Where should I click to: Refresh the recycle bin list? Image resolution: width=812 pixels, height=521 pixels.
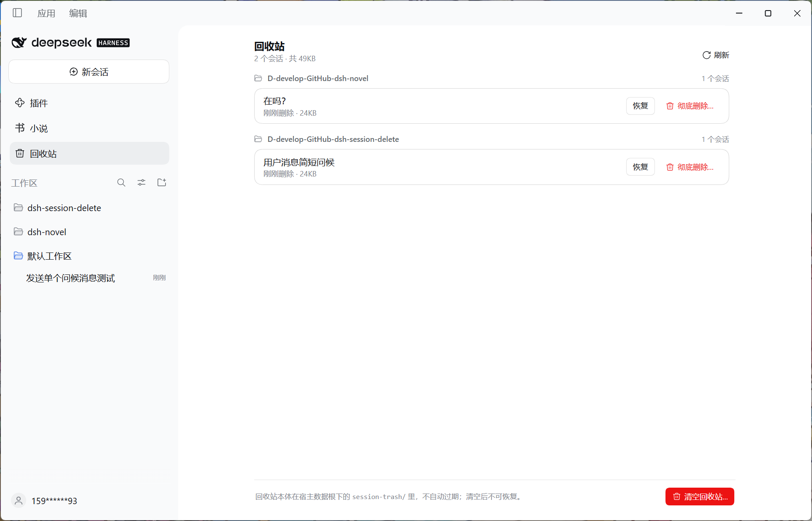coord(716,55)
